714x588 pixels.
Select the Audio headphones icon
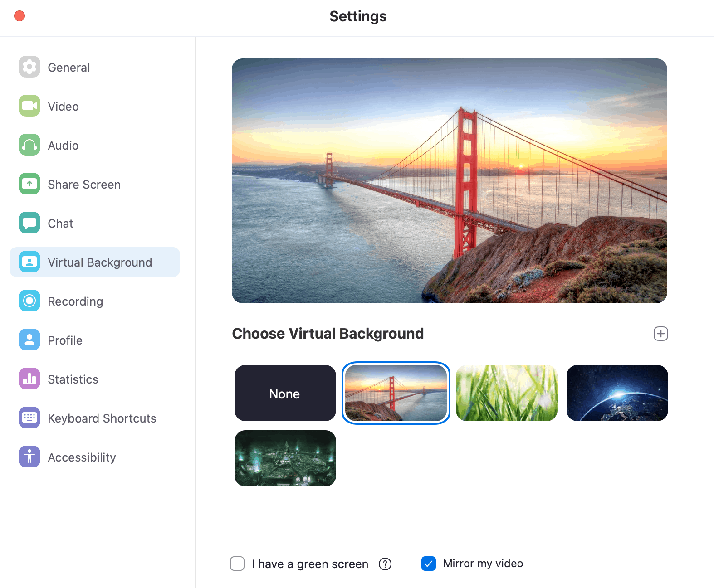(29, 145)
